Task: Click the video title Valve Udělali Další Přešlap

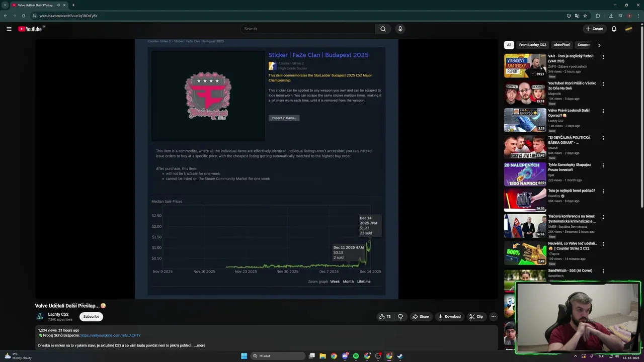Action: [70, 306]
